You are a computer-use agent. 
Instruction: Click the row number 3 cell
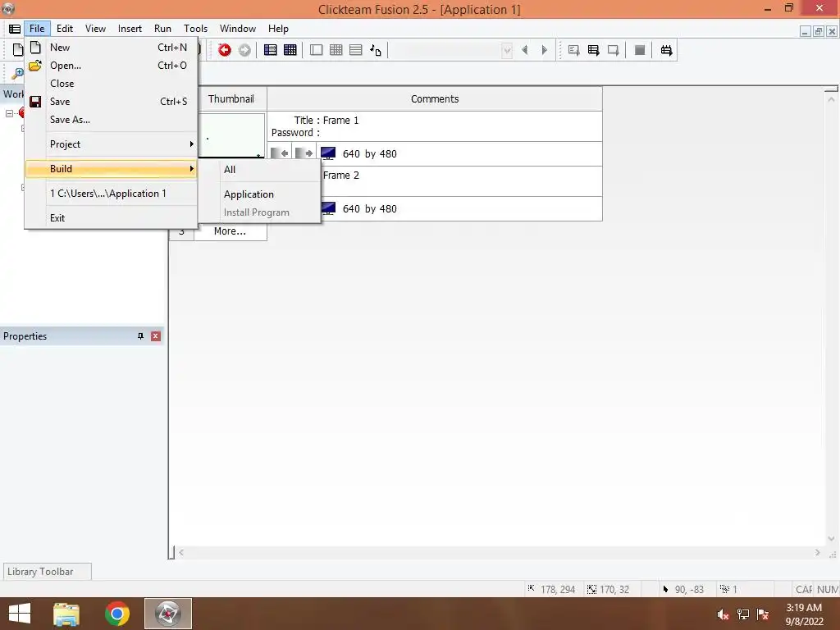pyautogui.click(x=181, y=231)
